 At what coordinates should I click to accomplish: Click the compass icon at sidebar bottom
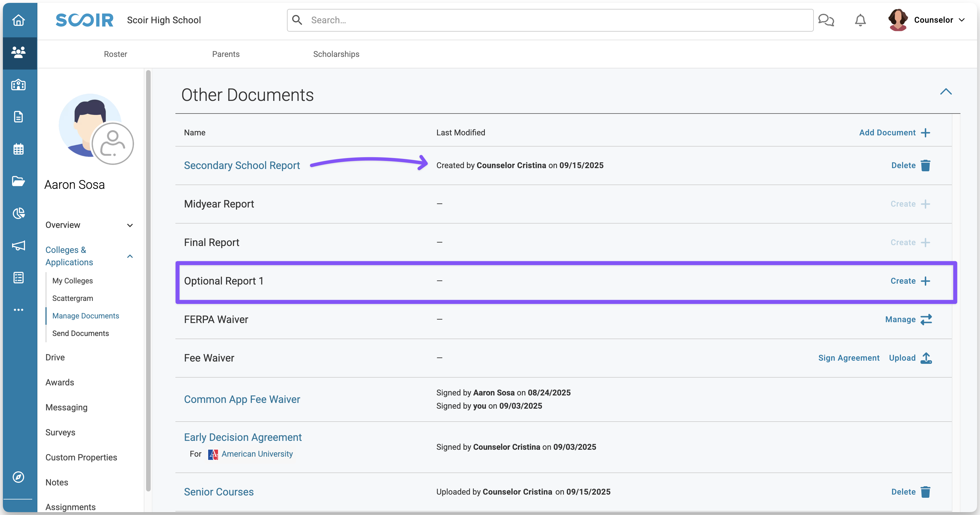tap(18, 476)
